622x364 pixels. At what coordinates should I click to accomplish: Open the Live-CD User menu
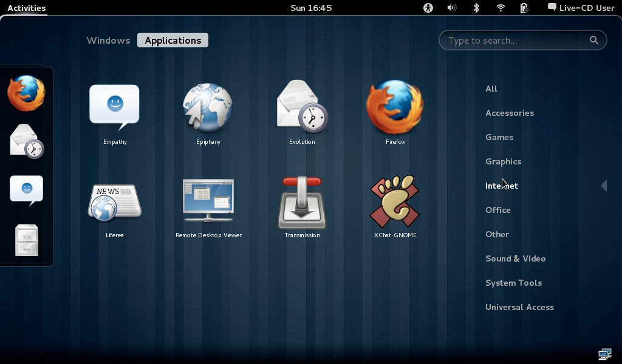581,8
